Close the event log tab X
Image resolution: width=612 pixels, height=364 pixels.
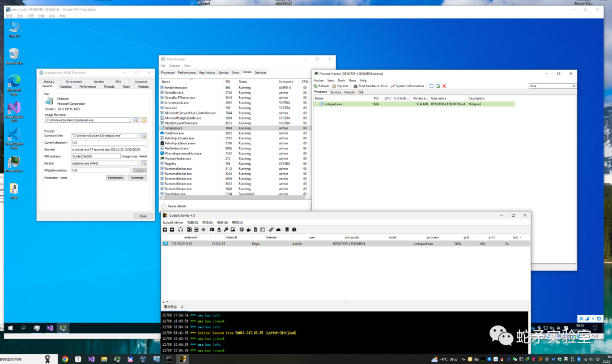182,307
